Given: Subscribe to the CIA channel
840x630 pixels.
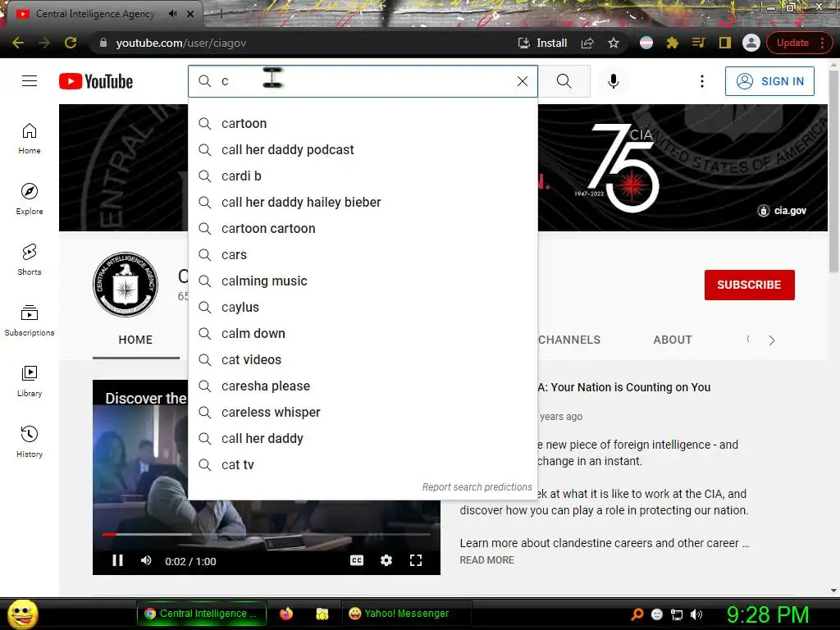Looking at the screenshot, I should coord(749,285).
